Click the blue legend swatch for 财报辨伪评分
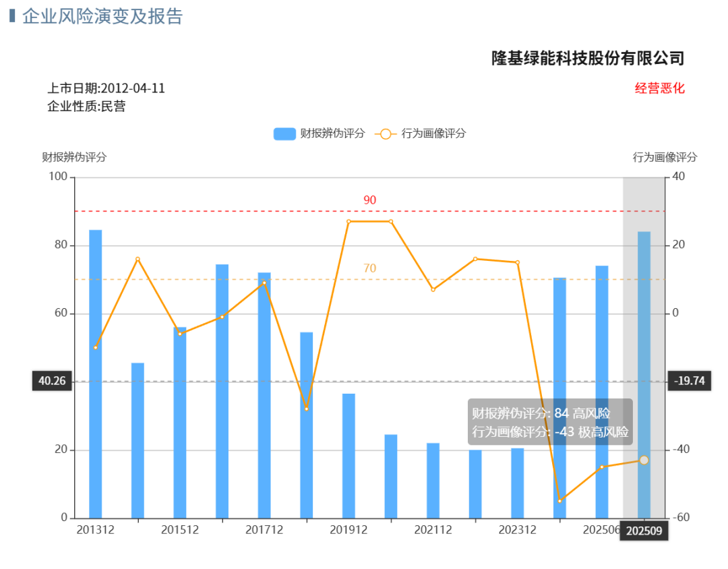Viewport: 728px width, 569px height. click(x=284, y=133)
